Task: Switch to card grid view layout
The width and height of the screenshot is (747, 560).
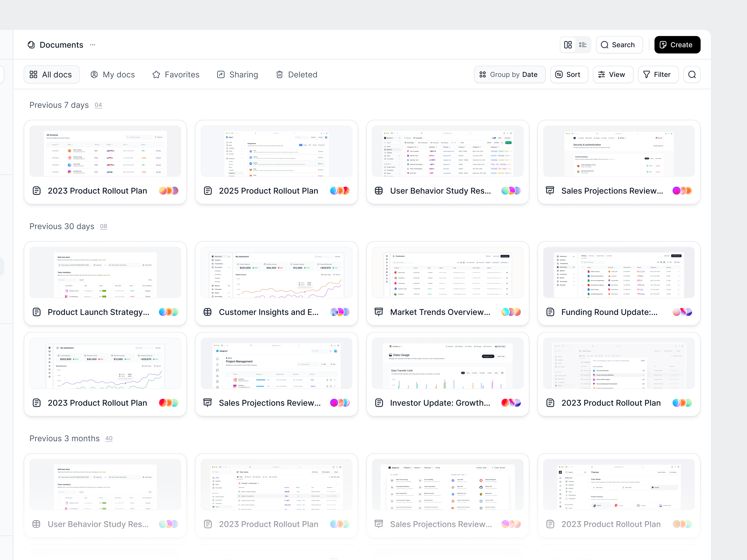Action: coord(568,44)
